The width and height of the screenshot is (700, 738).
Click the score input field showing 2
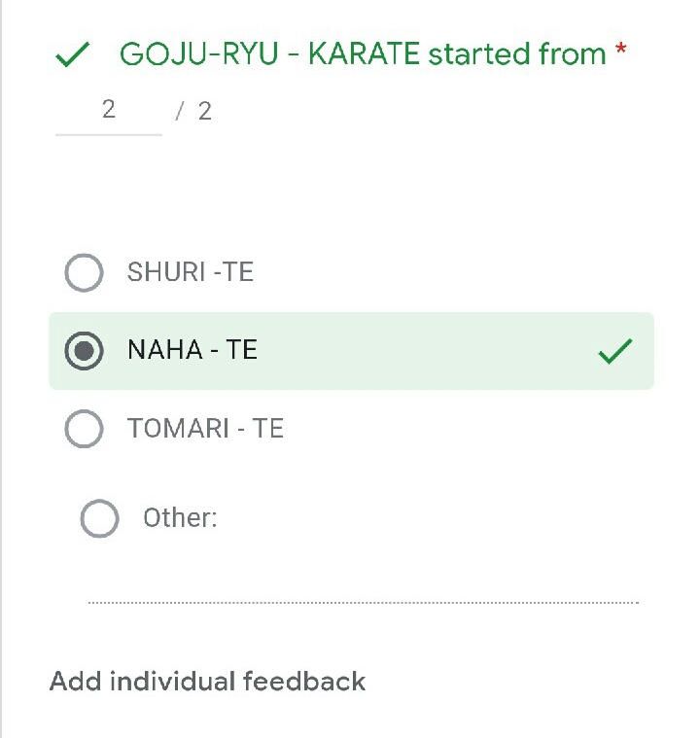tap(108, 110)
